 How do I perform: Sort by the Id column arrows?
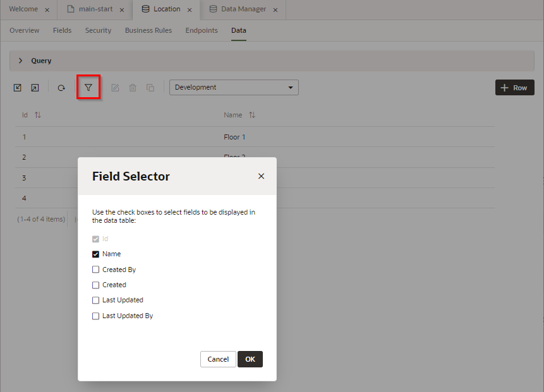38,115
